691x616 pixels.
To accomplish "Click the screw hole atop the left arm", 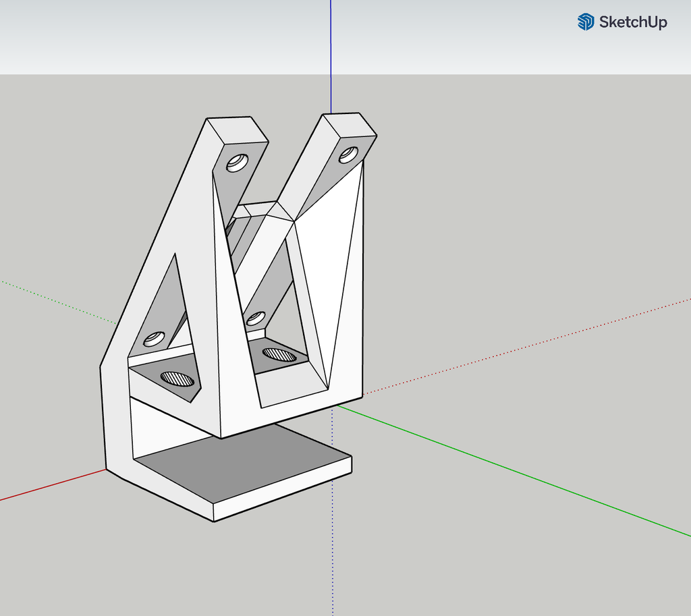I will click(238, 161).
